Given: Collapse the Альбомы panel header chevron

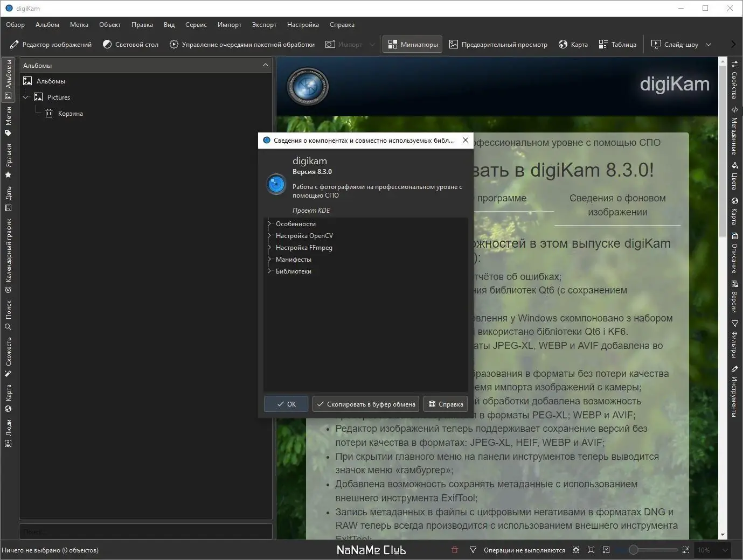Looking at the screenshot, I should (266, 65).
